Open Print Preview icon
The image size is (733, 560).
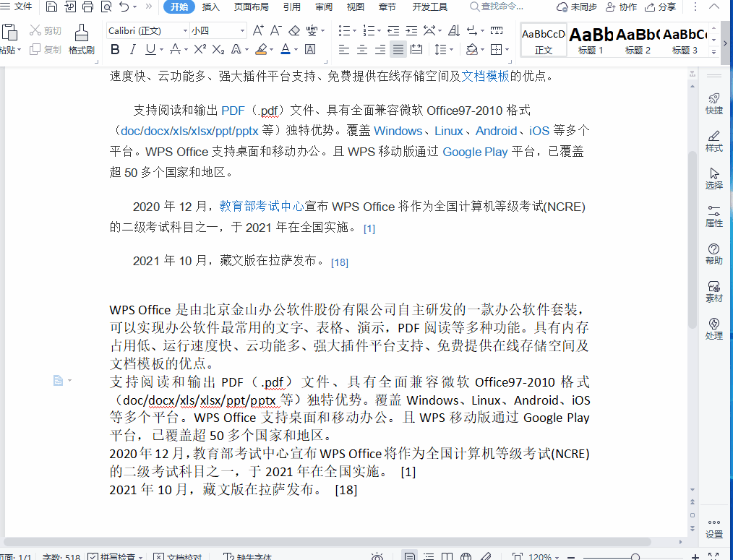(106, 7)
